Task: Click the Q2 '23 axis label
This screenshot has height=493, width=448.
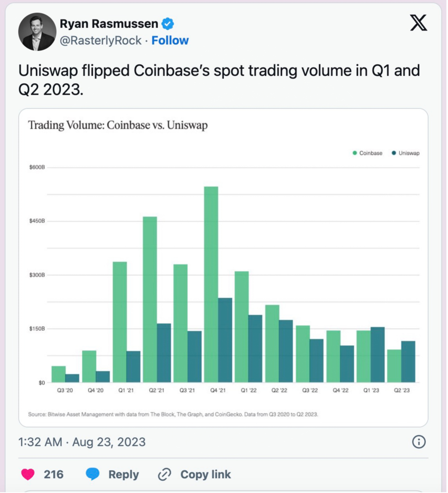Action: coord(401,391)
